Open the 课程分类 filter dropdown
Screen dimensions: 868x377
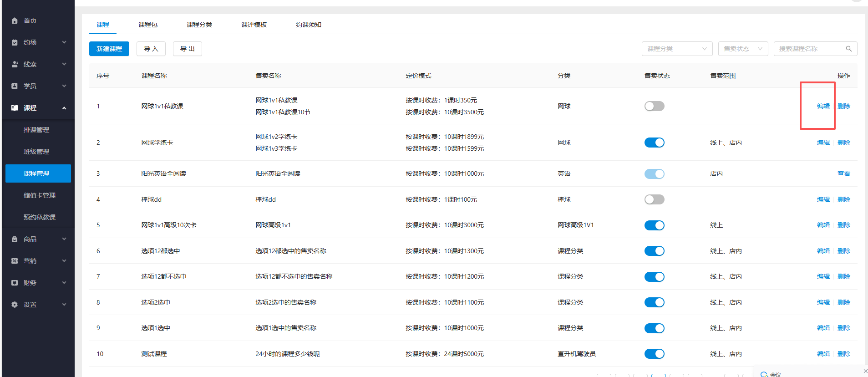677,49
